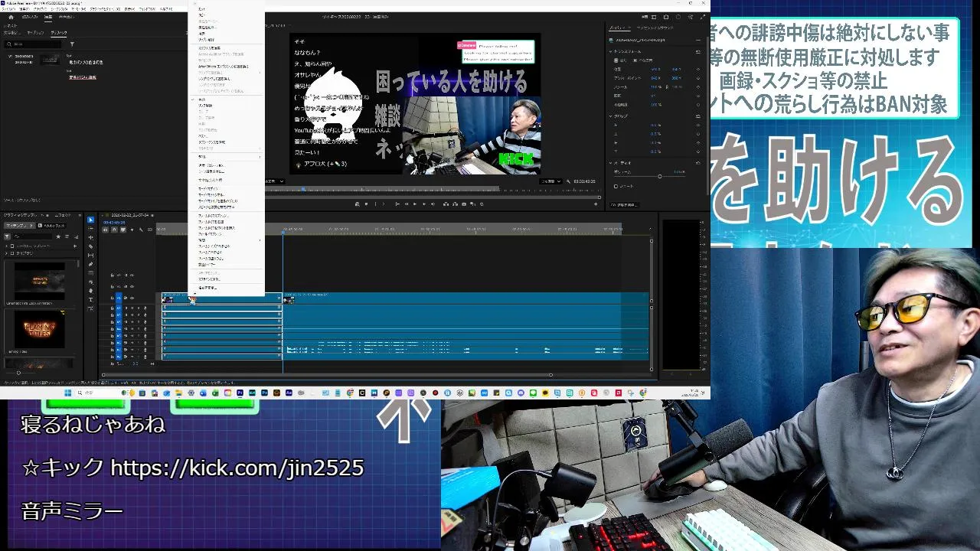Click the Lift button in Program monitor
The width and height of the screenshot is (980, 551).
point(446,204)
